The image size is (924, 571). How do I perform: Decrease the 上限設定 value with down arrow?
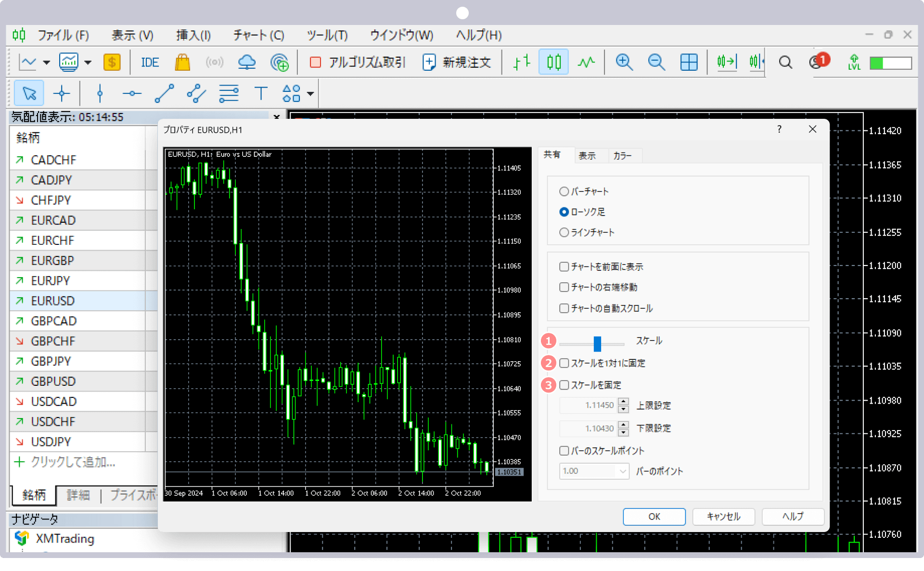tap(624, 409)
